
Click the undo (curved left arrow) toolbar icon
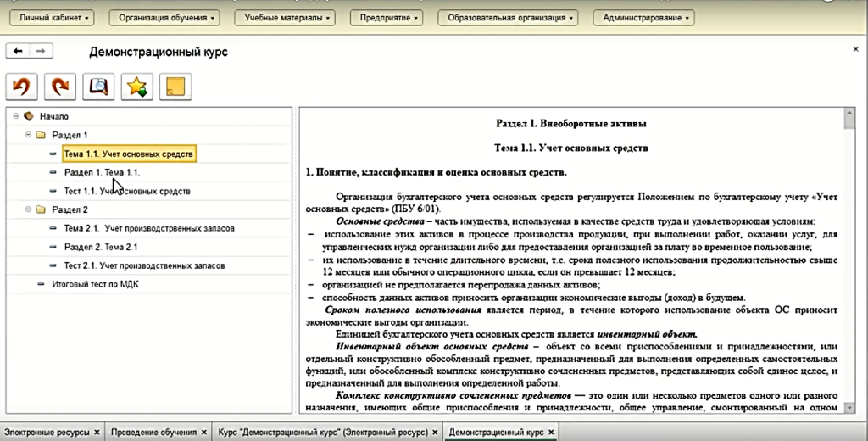click(x=21, y=87)
